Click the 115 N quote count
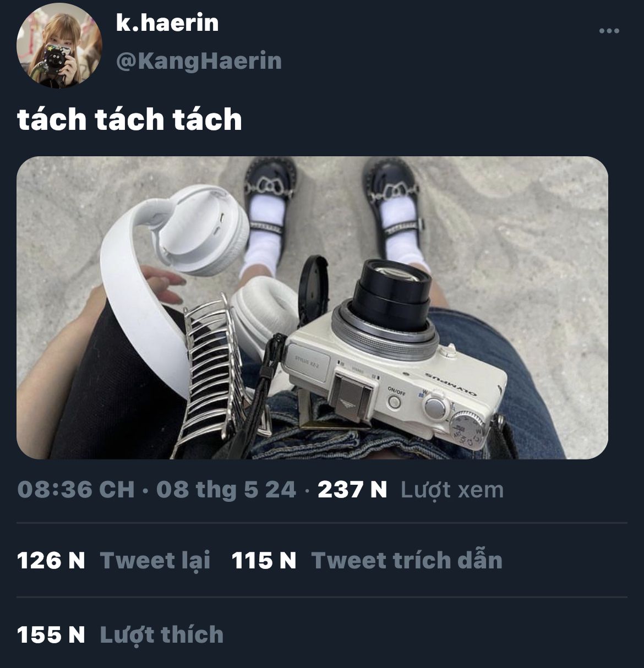 coord(264,561)
